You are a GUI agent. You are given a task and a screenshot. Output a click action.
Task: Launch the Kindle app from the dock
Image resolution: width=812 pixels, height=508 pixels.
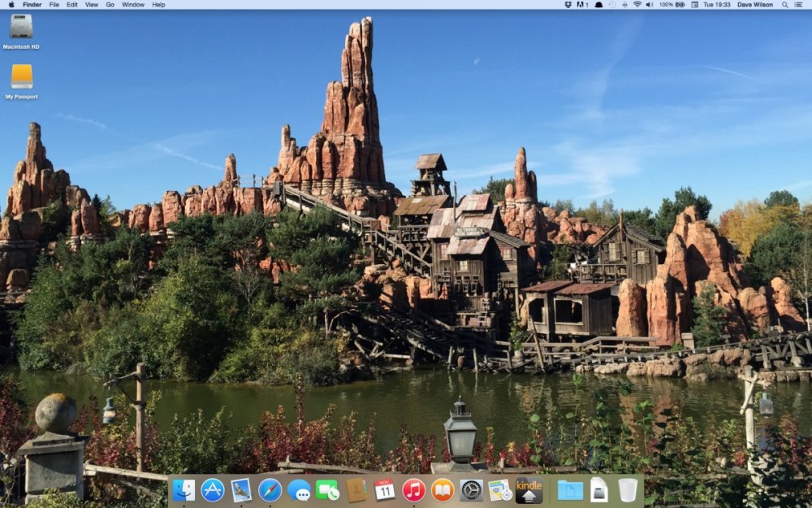[x=529, y=490]
